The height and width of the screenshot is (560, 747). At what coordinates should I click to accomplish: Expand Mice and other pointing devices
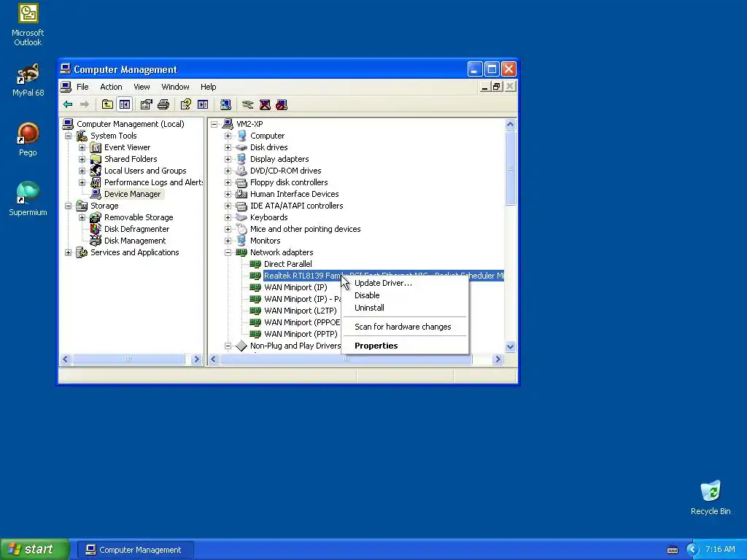[x=228, y=229]
